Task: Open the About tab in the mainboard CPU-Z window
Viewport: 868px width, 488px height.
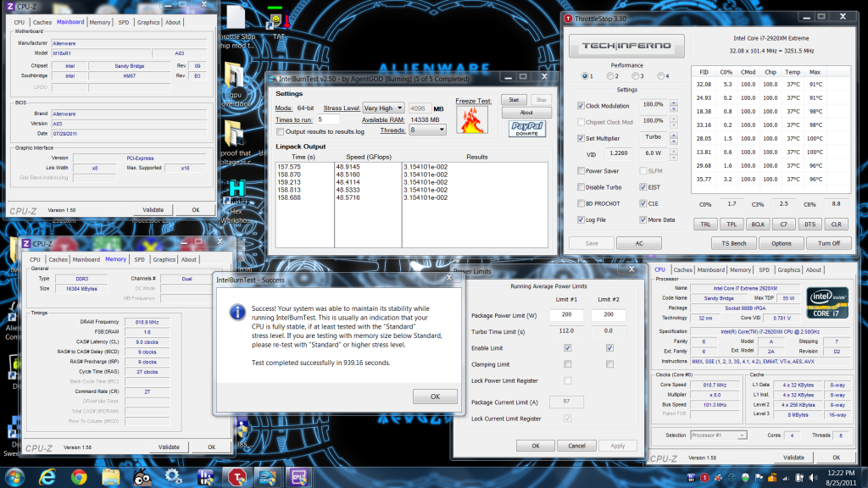Action: (173, 23)
